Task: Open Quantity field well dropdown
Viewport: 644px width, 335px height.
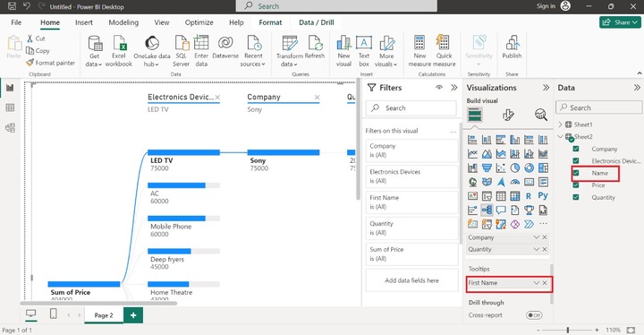Action: click(536, 249)
